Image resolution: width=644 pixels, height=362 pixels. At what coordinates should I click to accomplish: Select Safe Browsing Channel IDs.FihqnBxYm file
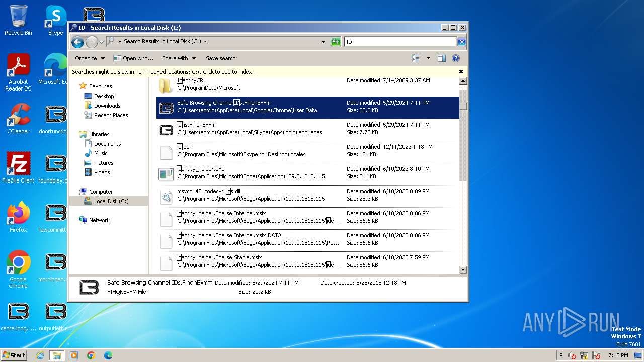(307, 108)
